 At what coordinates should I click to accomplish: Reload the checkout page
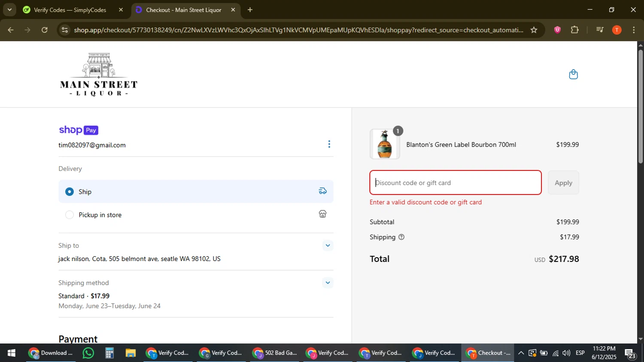[45, 30]
